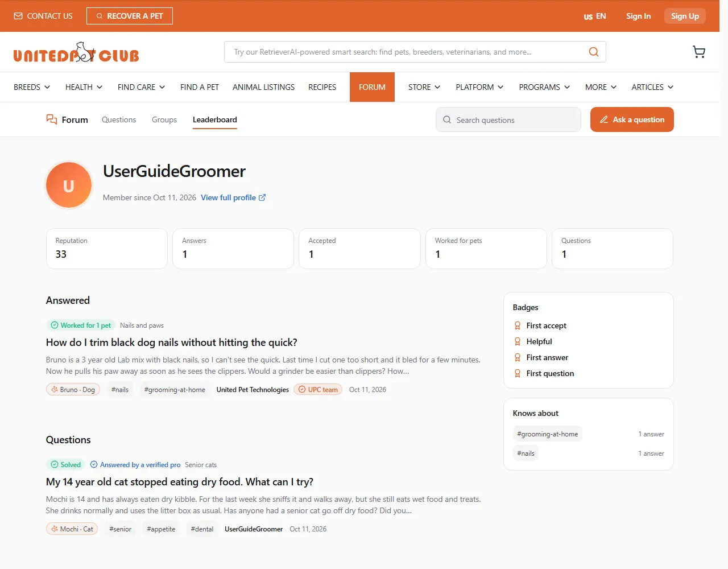Screen dimensions: 728x569
Task: Click the magnifier in the RetrieverAI search bar
Action: [x=593, y=52]
